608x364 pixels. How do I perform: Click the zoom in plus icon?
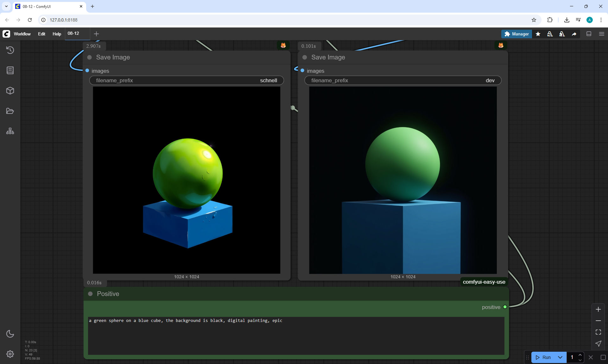point(598,309)
